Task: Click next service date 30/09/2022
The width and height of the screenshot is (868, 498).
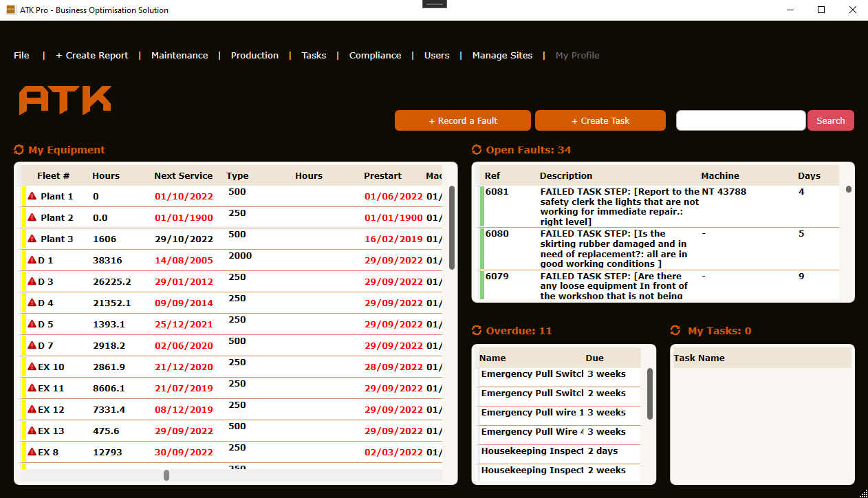Action: 184,452
